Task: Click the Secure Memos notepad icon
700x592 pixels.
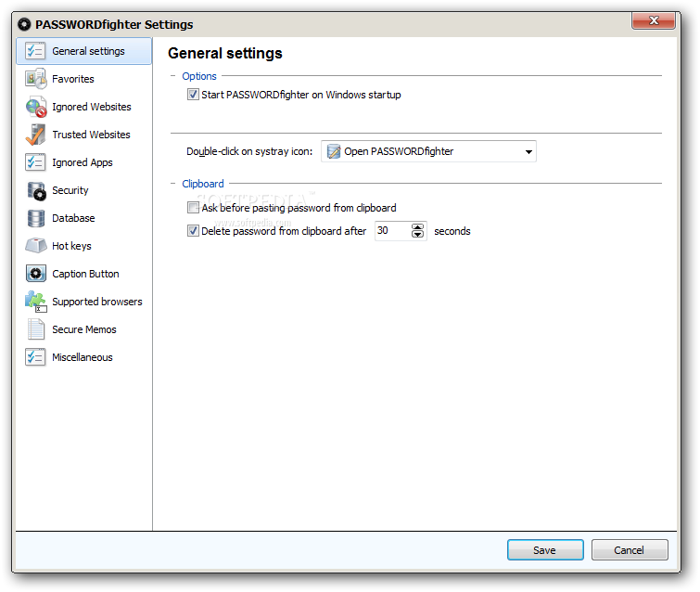Action: point(36,329)
